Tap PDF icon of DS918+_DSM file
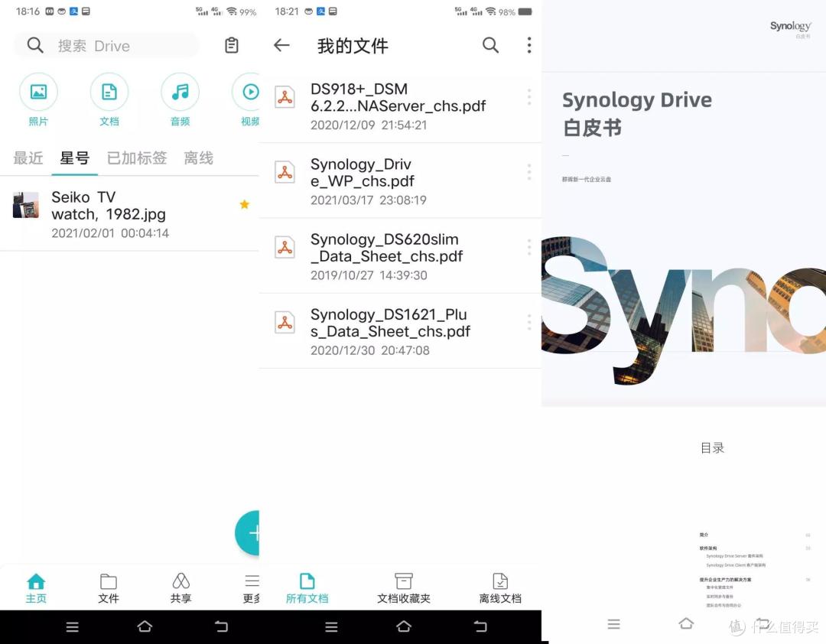The width and height of the screenshot is (826, 644). (285, 97)
